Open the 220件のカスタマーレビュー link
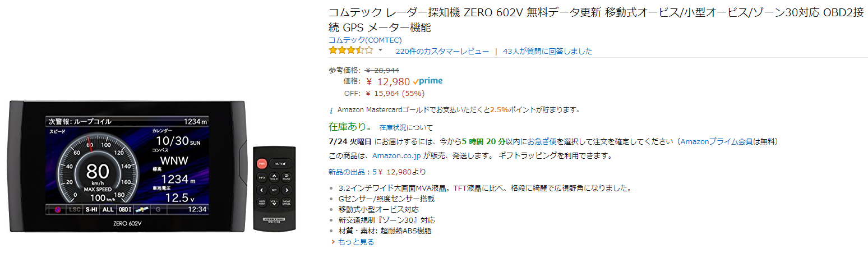Screen dimensions: 868x253 (442, 51)
